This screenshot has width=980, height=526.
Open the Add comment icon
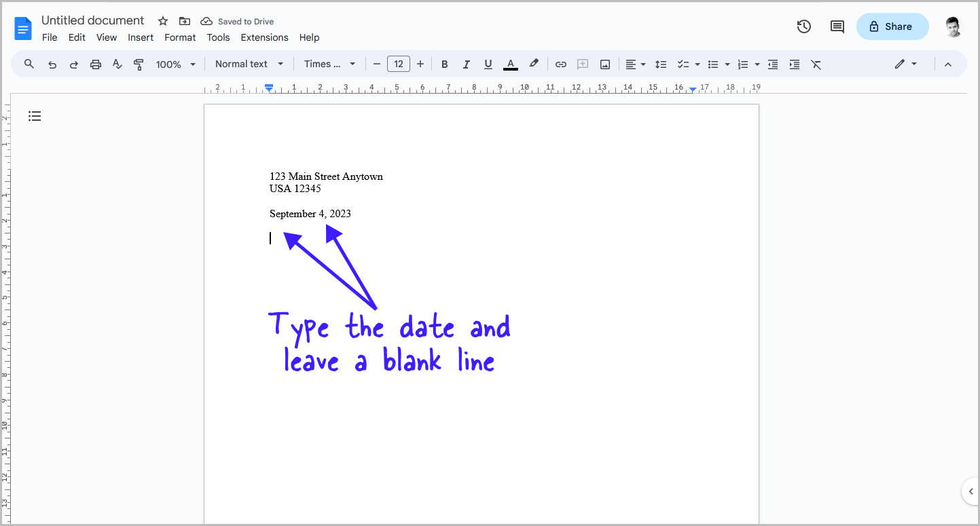[582, 64]
